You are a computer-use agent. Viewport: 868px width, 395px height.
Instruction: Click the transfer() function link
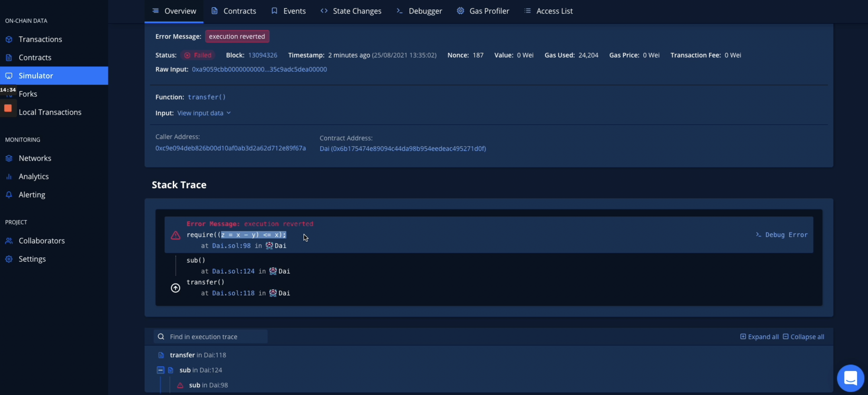pos(207,97)
